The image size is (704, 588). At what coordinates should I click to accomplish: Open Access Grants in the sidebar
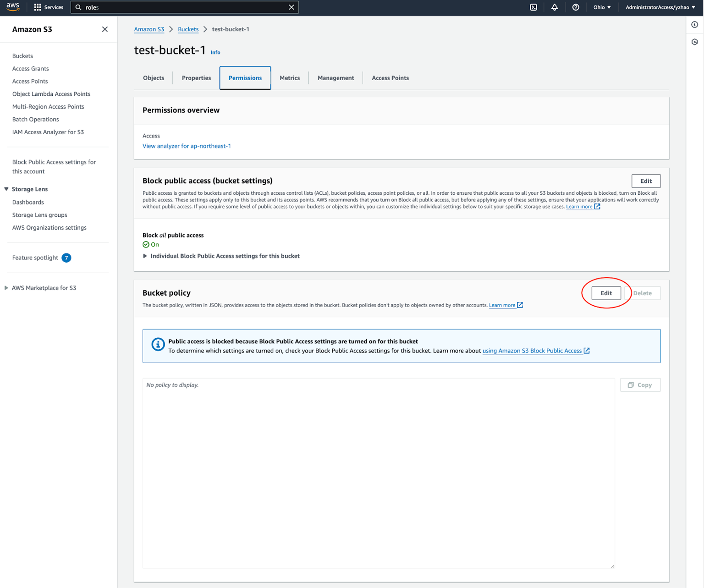pyautogui.click(x=30, y=69)
